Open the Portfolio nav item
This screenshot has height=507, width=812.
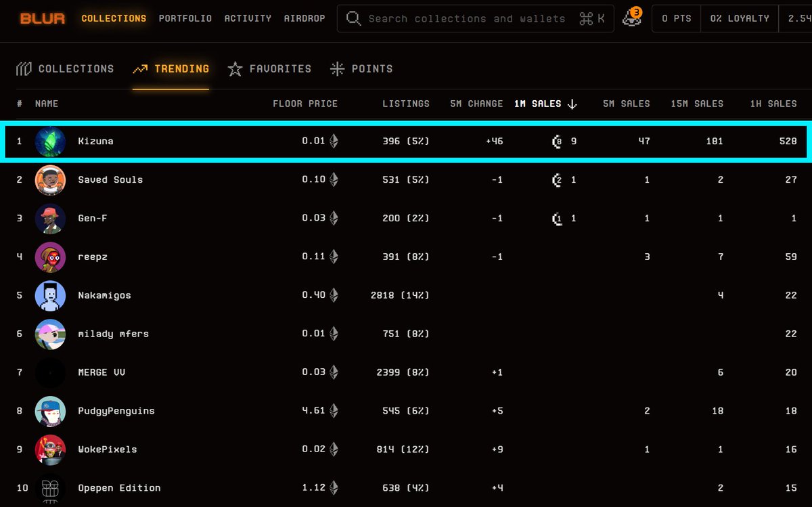(x=185, y=18)
